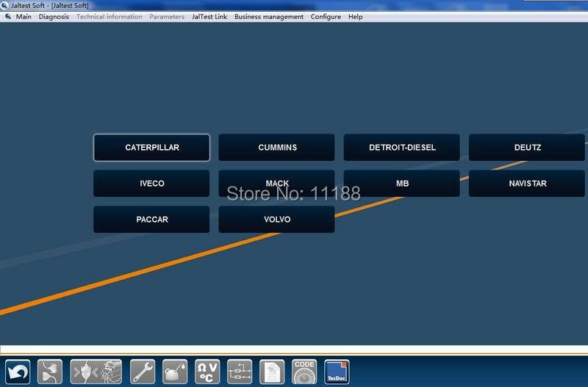588x387 pixels.
Task: Select the MB brand button
Action: 401,183
